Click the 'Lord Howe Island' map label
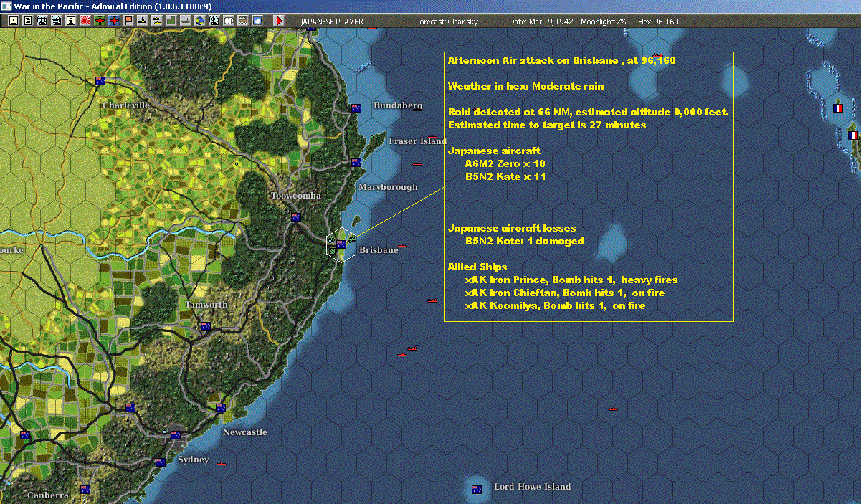 [532, 487]
